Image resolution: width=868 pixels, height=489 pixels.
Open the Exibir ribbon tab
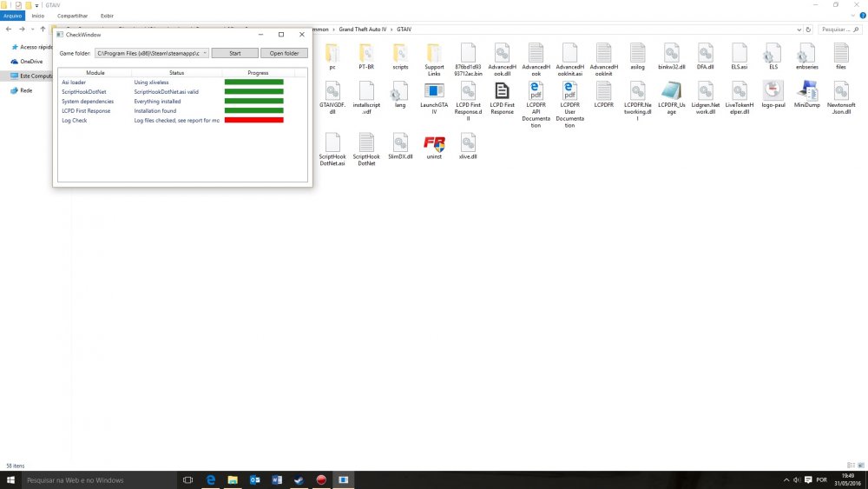point(107,16)
